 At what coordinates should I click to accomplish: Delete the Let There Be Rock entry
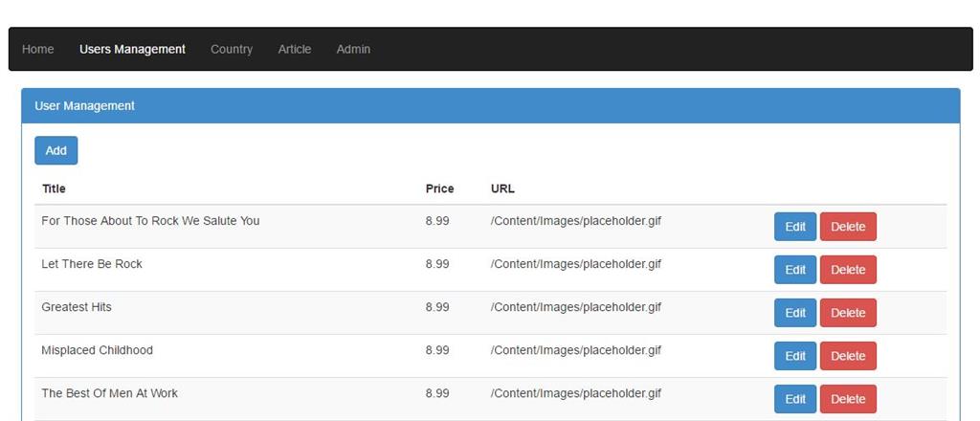pos(848,270)
